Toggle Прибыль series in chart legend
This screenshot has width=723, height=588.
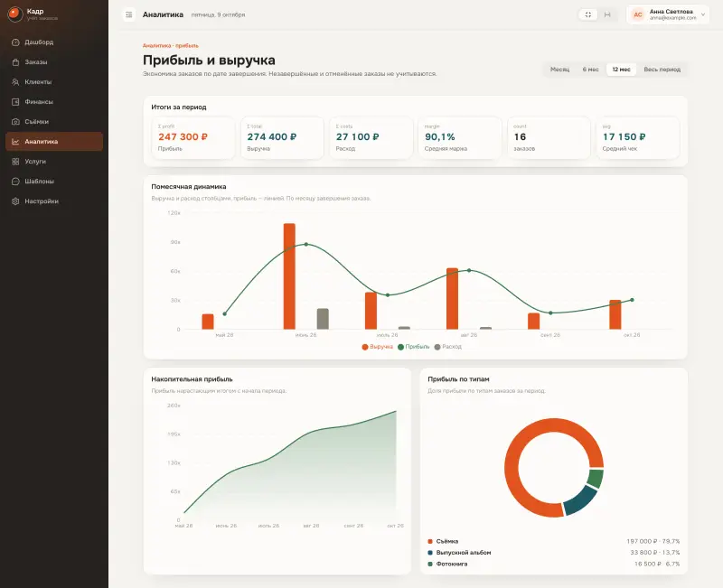[414, 347]
